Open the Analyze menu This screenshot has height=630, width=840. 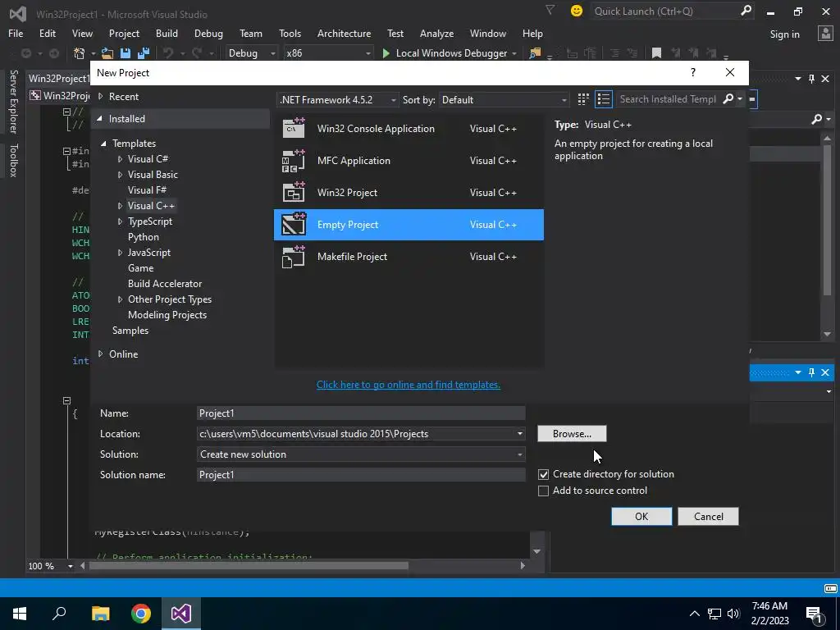436,33
